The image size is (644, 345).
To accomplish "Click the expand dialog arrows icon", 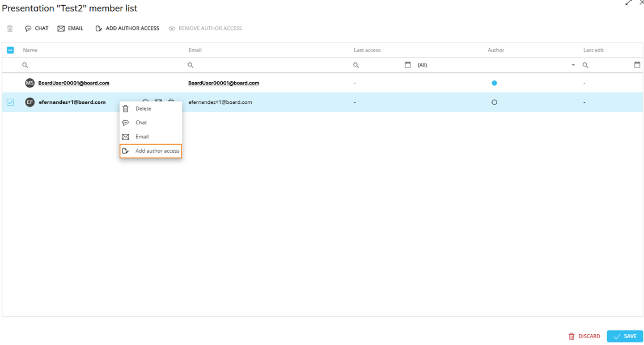I will click(628, 2).
